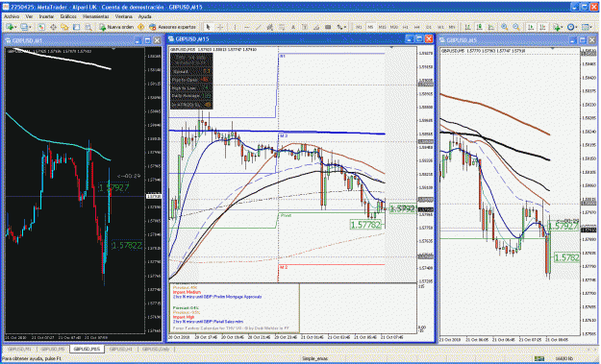Toggle chart auto scroll icon
Screen dimensions: 601x364
531,27
